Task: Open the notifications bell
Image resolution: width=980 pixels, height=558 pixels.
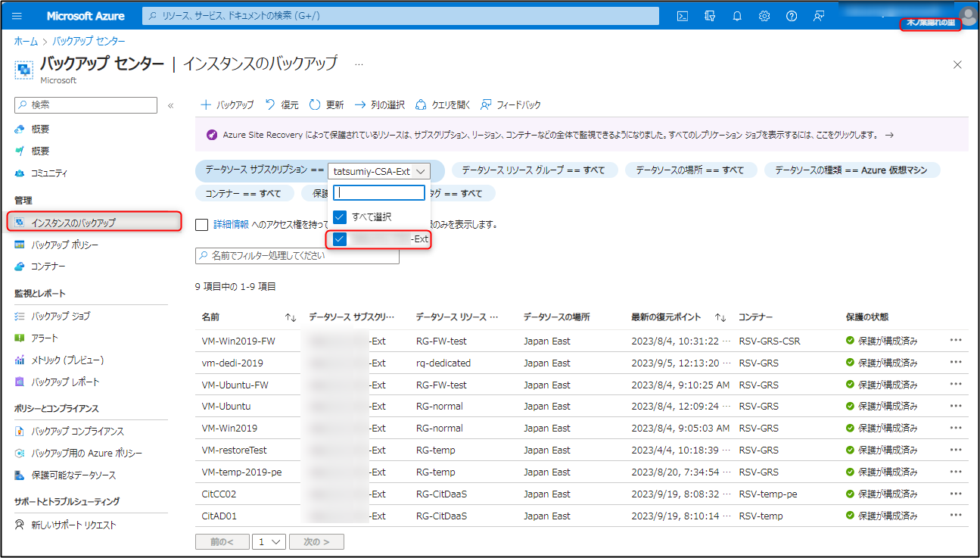Action: (x=737, y=16)
